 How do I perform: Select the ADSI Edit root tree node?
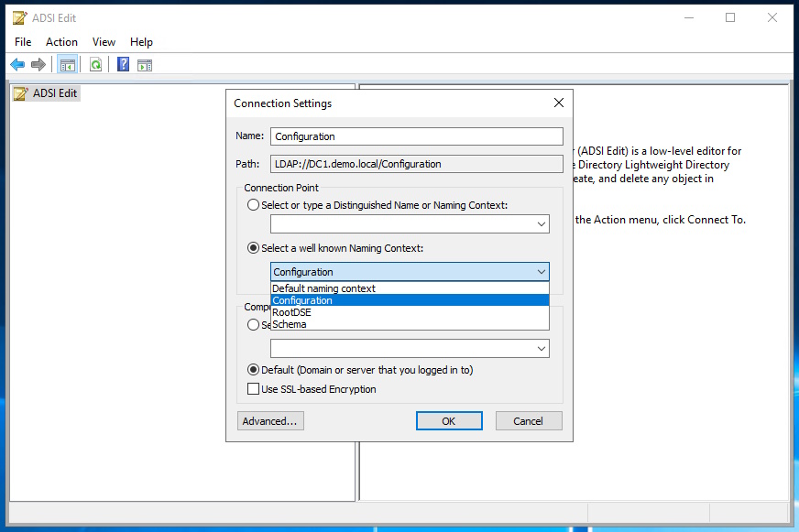coord(47,93)
